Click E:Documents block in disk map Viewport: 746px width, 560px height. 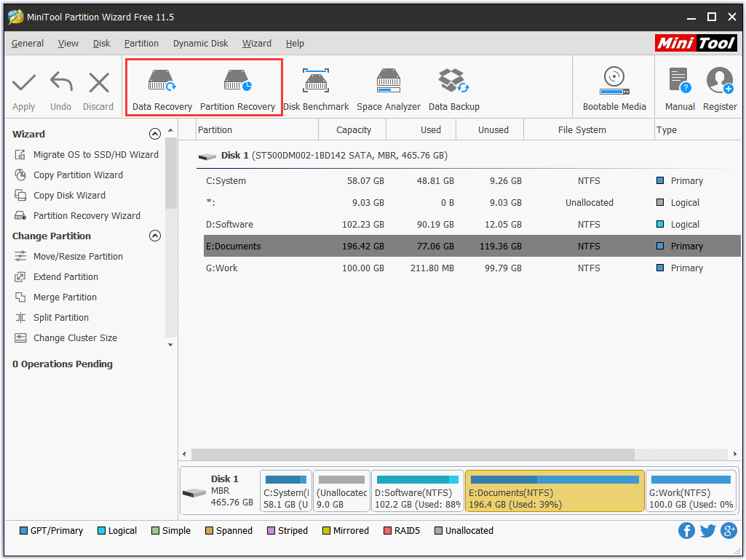(555, 491)
